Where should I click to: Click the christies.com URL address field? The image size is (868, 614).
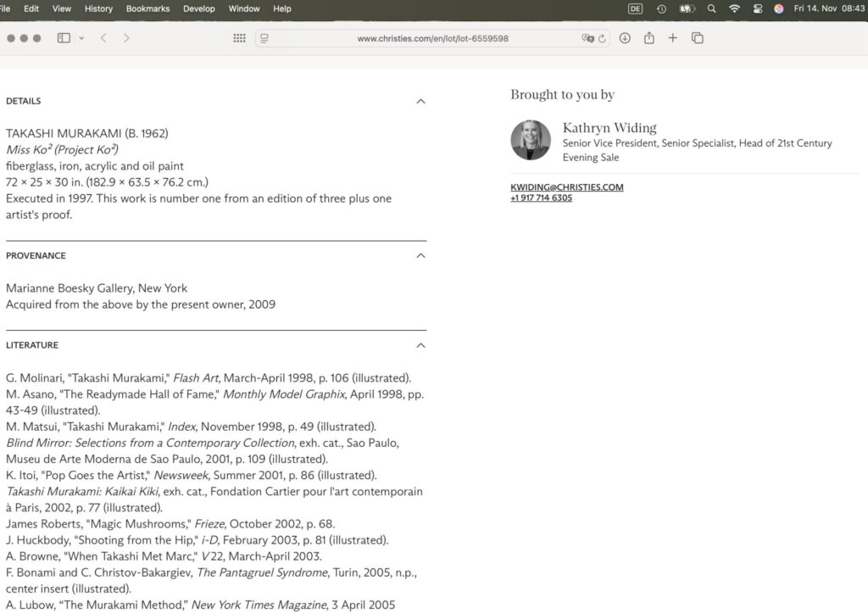pos(432,38)
